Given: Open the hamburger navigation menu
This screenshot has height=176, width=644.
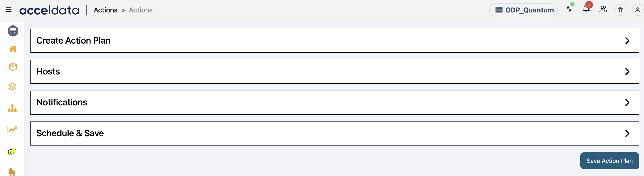Looking at the screenshot, I should (9, 10).
